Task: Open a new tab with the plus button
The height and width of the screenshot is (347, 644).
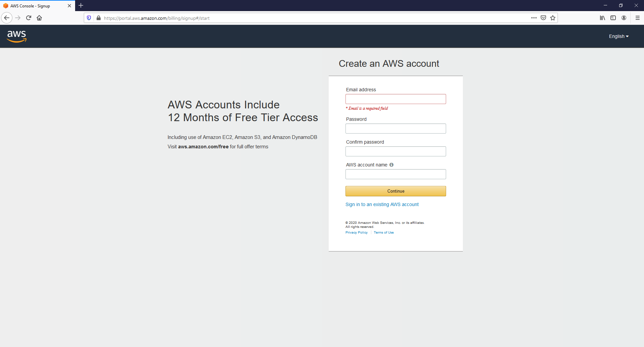Action: tap(81, 5)
